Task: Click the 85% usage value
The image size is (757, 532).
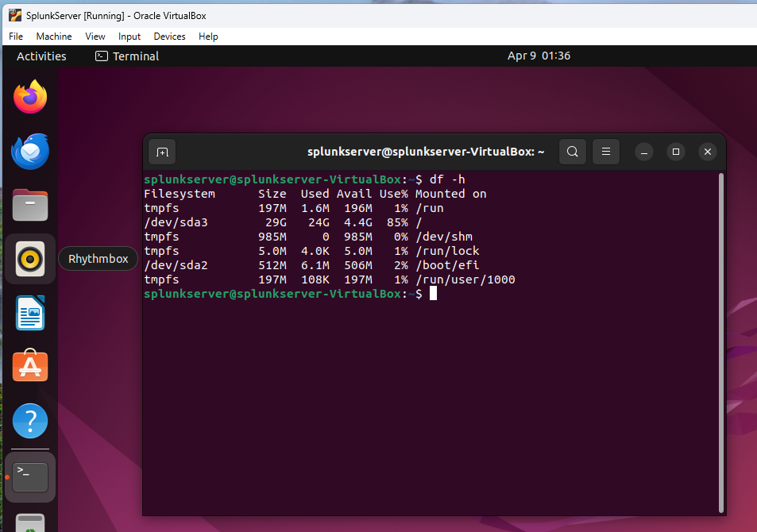Action: (x=397, y=222)
